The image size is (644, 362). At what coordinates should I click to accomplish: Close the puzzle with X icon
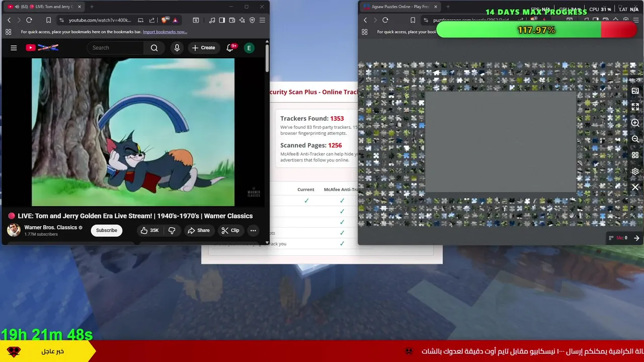[635, 188]
